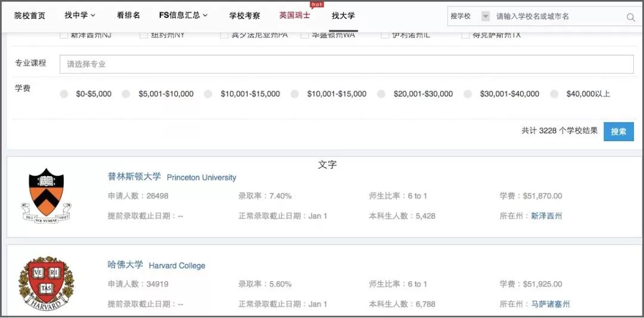
Task: Check the 纽约州NY state checkbox
Action: [144, 35]
